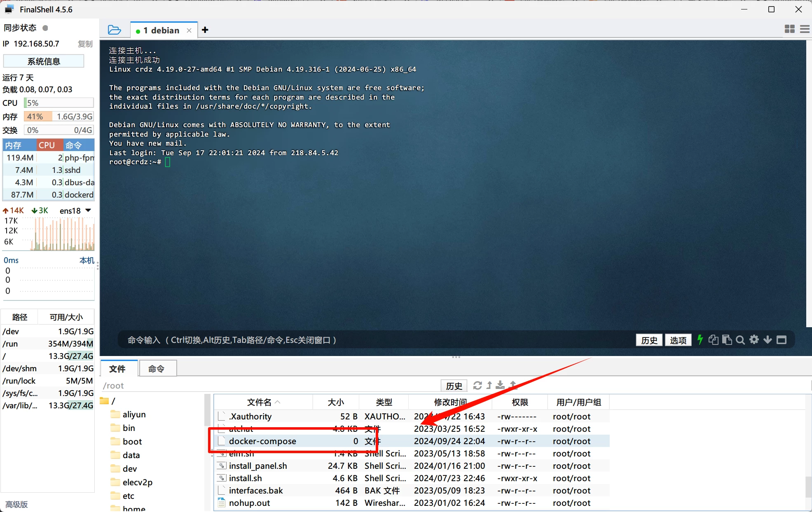
Task: Open the hamburger menu at top right
Action: 804,29
